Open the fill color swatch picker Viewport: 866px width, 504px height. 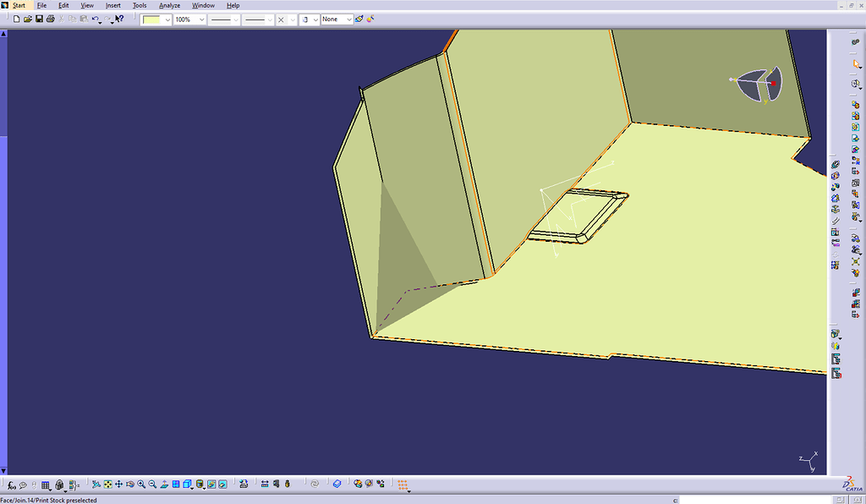167,19
